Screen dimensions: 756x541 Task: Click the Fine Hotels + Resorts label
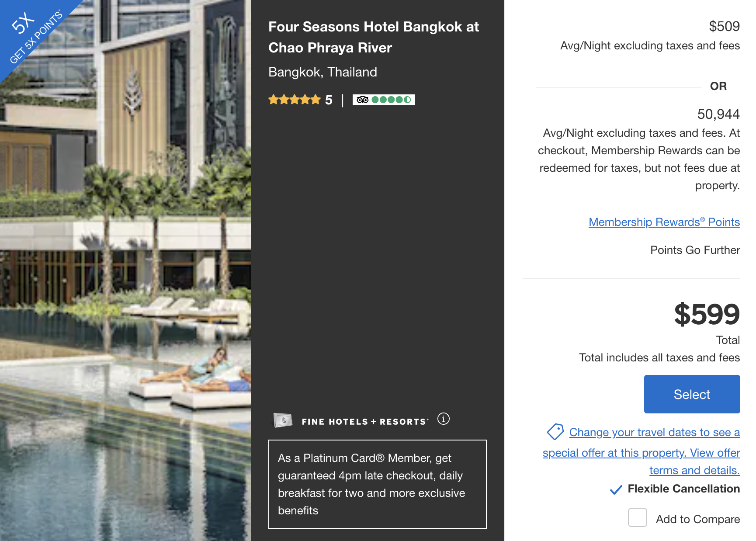(x=364, y=422)
